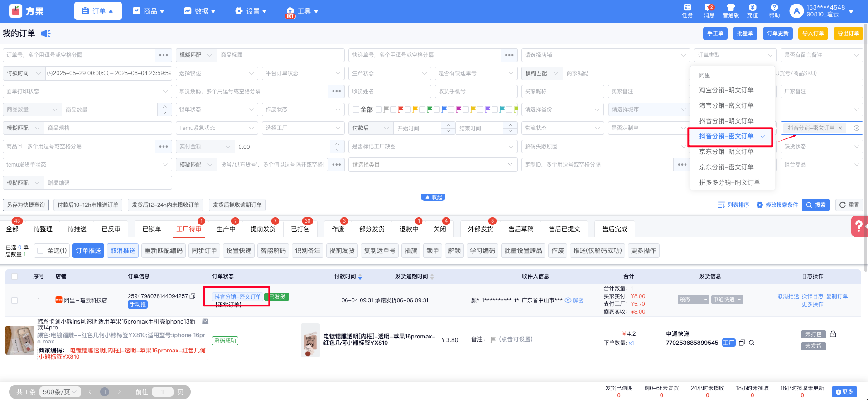Check the blue flag checkbox
Viewport: 868px width, 400px height.
[x=437, y=110]
